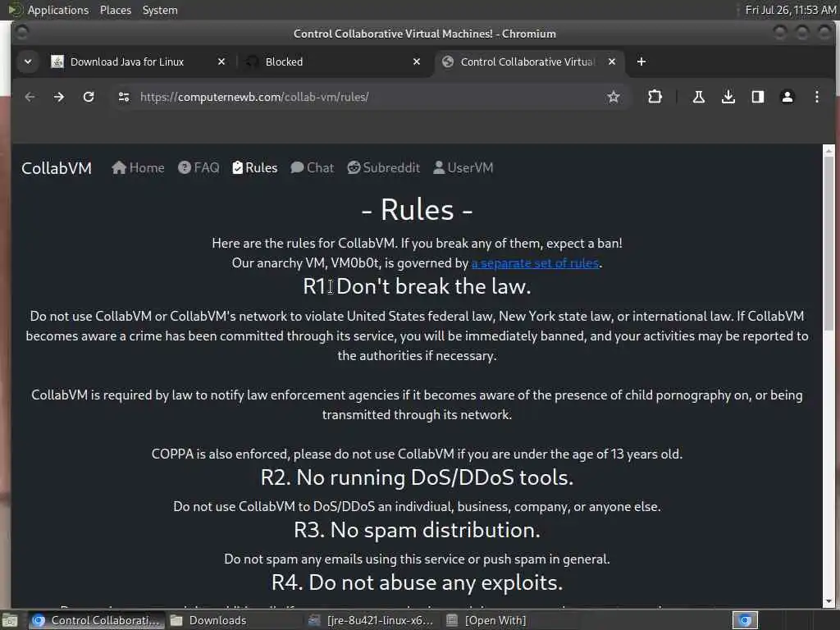Close the Blocked tab

417,62
